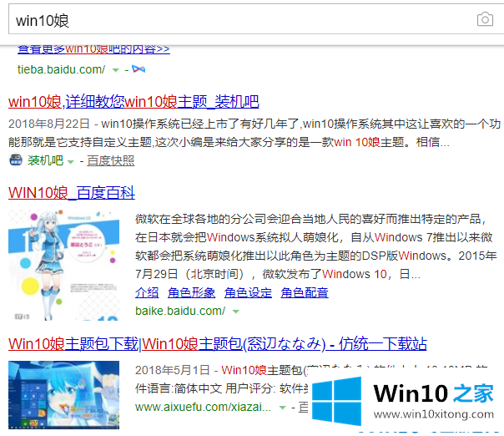504x436 pixels.
Task: Open the Win10娘主题包下载 仿统一下载站 result
Action: [x=218, y=344]
